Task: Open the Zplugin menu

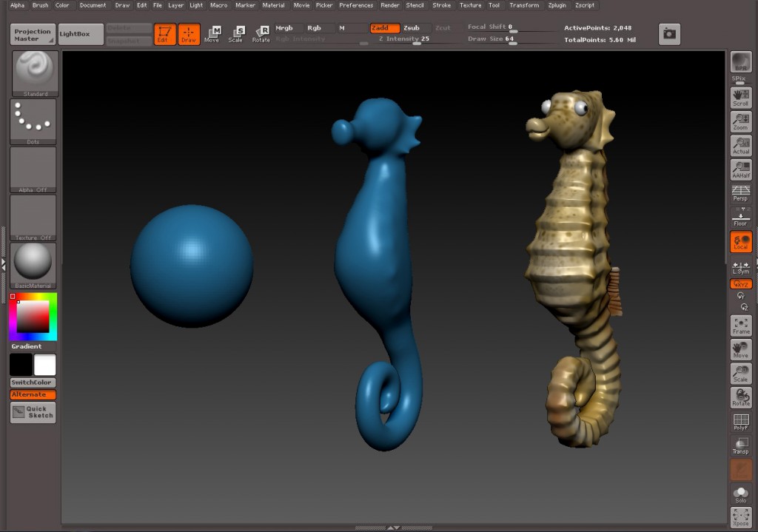Action: point(557,5)
